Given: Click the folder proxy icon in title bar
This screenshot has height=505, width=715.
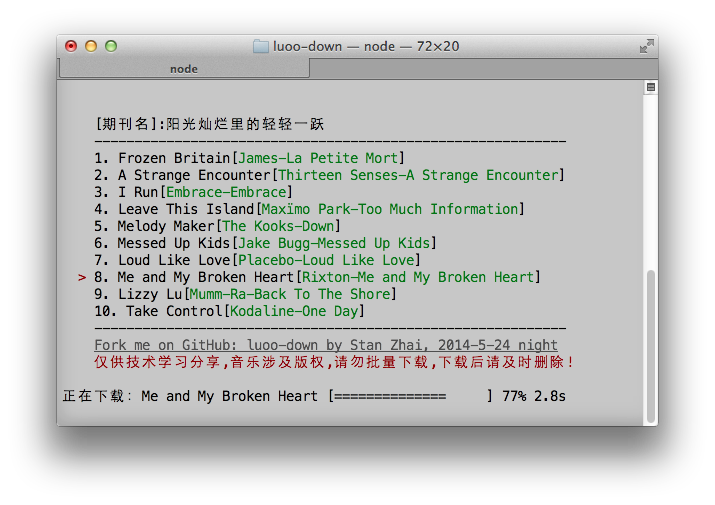Looking at the screenshot, I should click(x=261, y=46).
